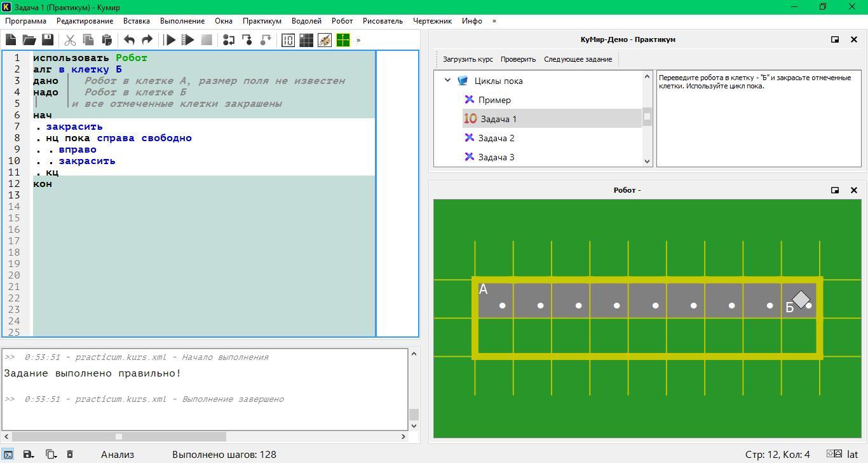Open the Практикум menu
The image size is (868, 463).
262,21
